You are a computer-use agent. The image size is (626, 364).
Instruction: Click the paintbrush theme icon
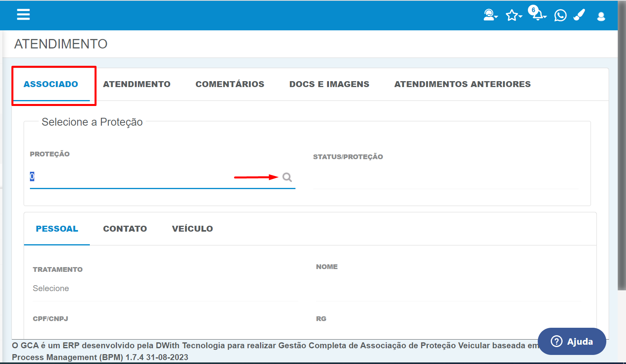(579, 15)
